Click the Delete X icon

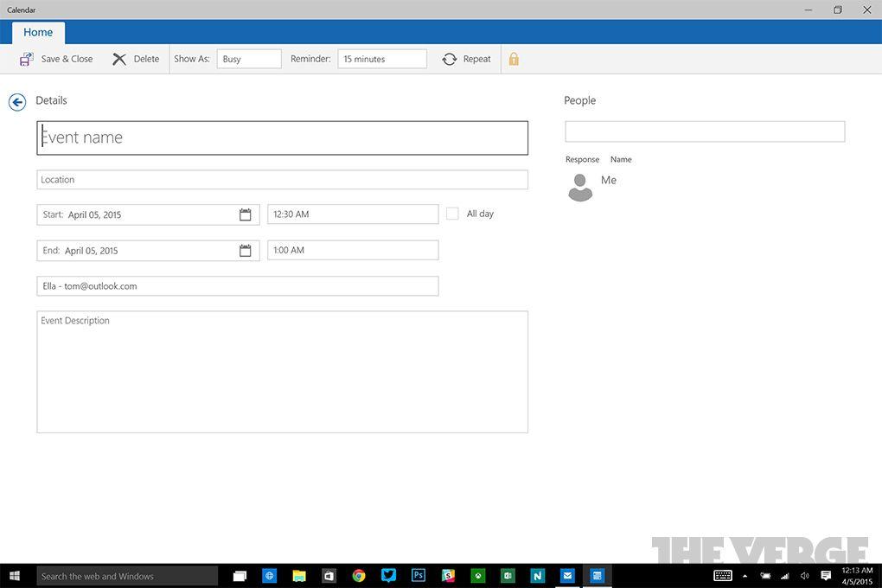[119, 60]
